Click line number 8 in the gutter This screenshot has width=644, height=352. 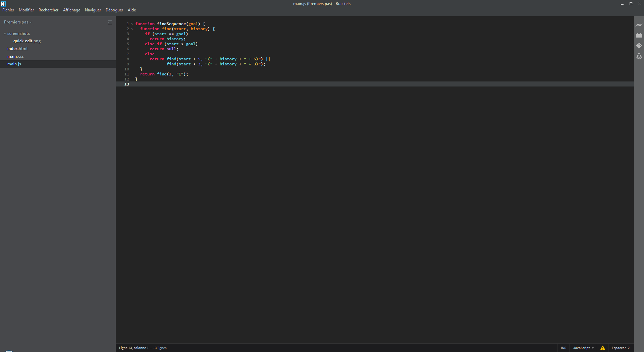(x=128, y=59)
